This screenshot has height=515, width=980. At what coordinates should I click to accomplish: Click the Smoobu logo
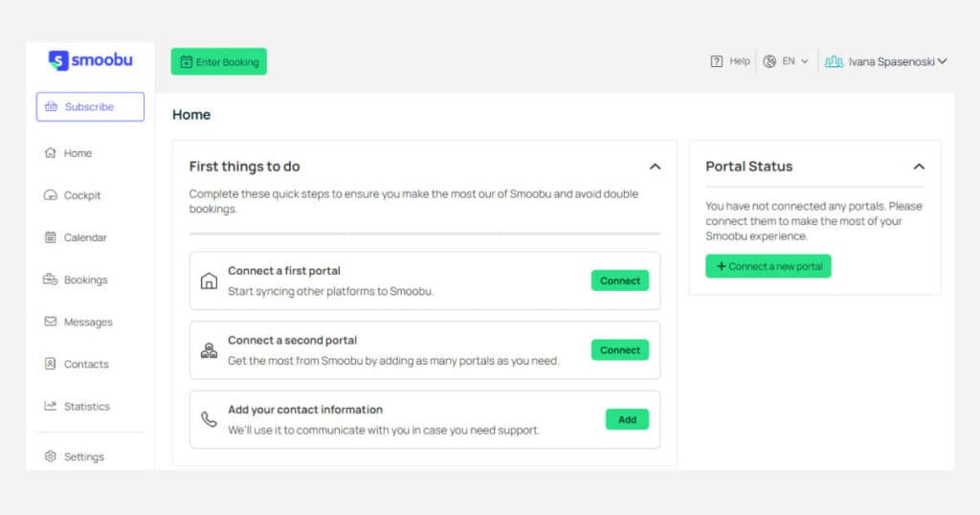(x=91, y=60)
